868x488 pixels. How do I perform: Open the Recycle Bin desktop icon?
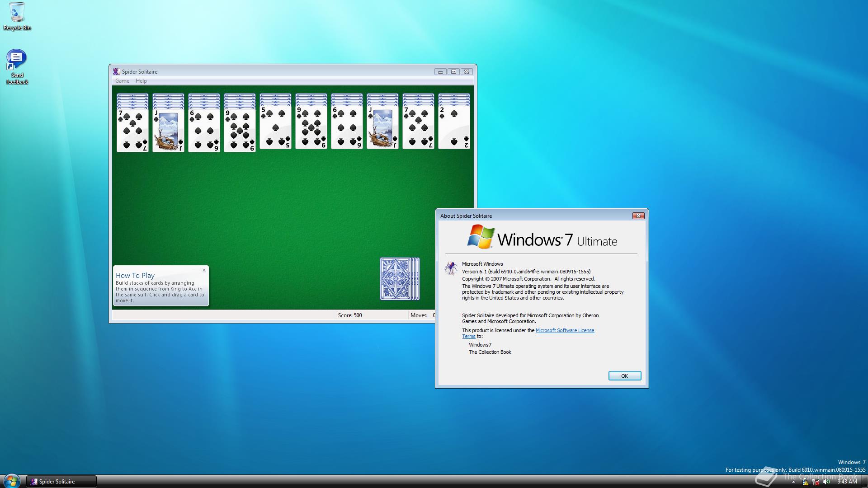[17, 16]
